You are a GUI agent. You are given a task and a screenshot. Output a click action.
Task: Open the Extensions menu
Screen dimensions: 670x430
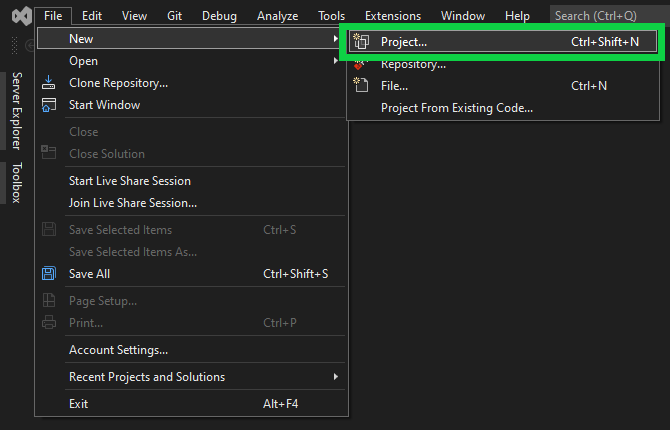pyautogui.click(x=393, y=16)
